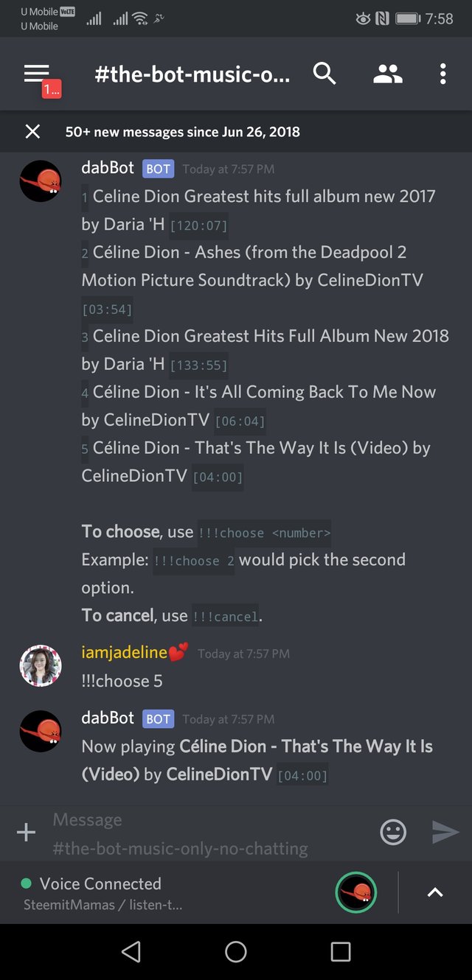
Task: Tap the Voice Connected status text
Action: pos(100,883)
